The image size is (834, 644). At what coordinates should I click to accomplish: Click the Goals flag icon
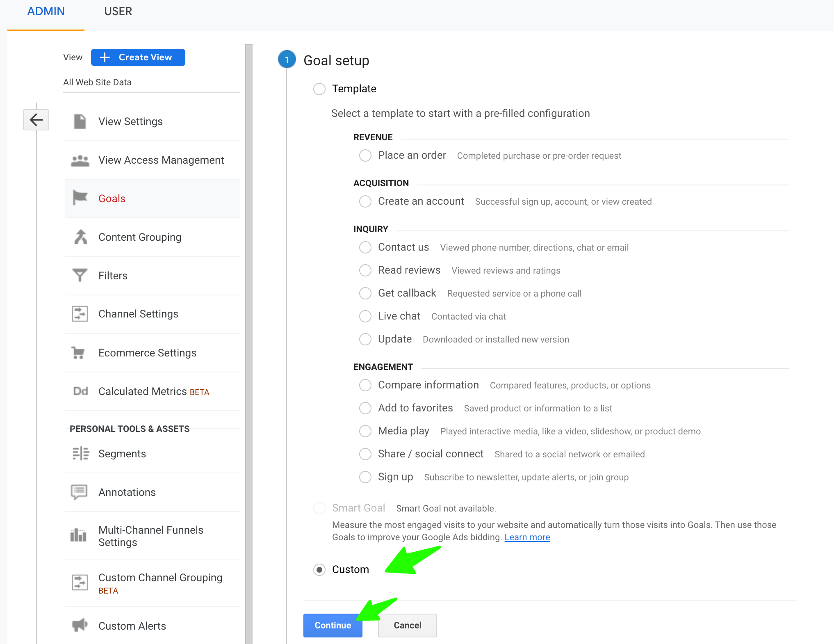[80, 198]
